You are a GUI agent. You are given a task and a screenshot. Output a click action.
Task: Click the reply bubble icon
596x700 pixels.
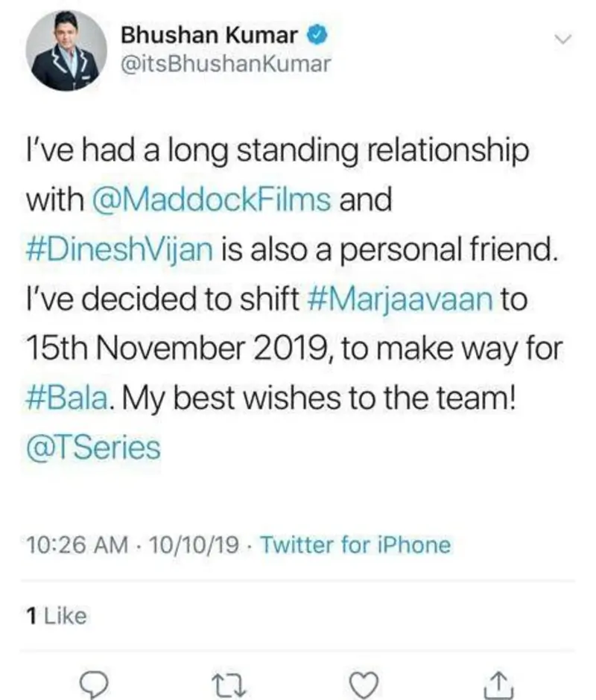pyautogui.click(x=94, y=681)
